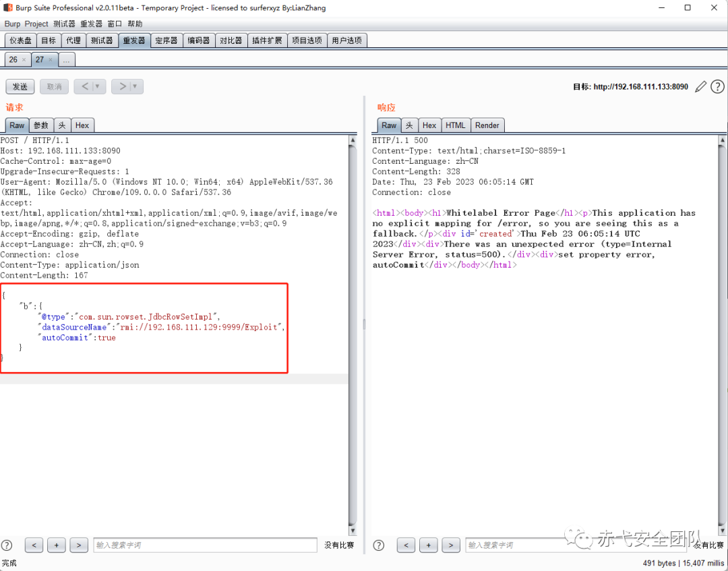Select response 头 tab
The height and width of the screenshot is (571, 728).
409,125
